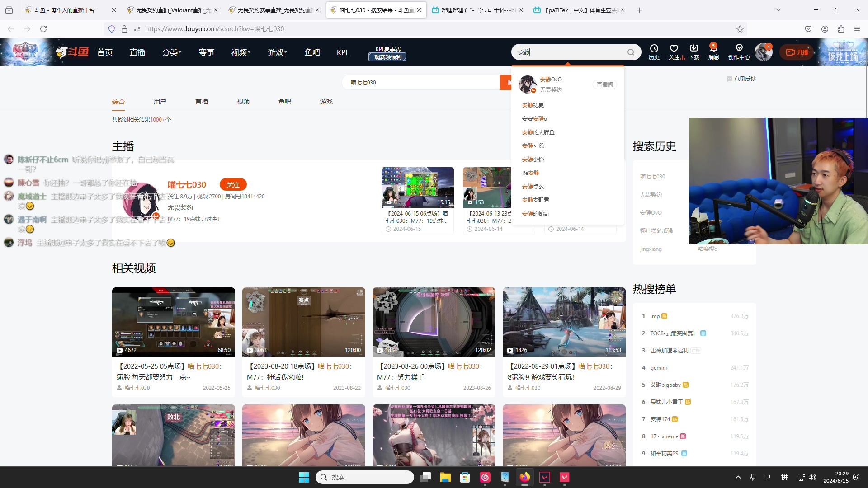The image size is (868, 488).
Task: Select the Re安静 suggestion
Action: click(x=530, y=173)
